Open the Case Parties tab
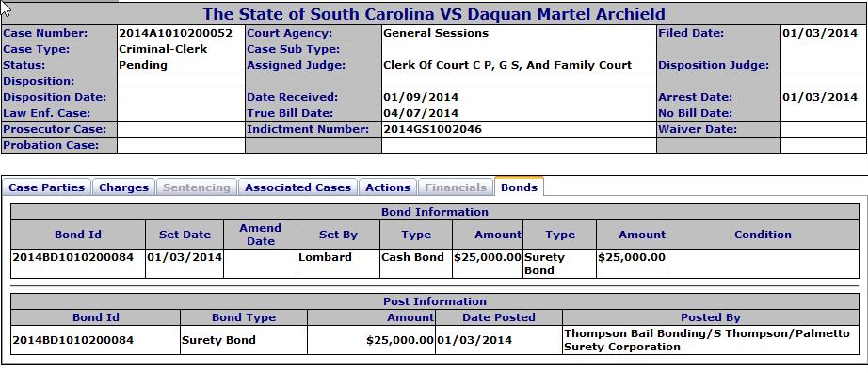 [46, 187]
